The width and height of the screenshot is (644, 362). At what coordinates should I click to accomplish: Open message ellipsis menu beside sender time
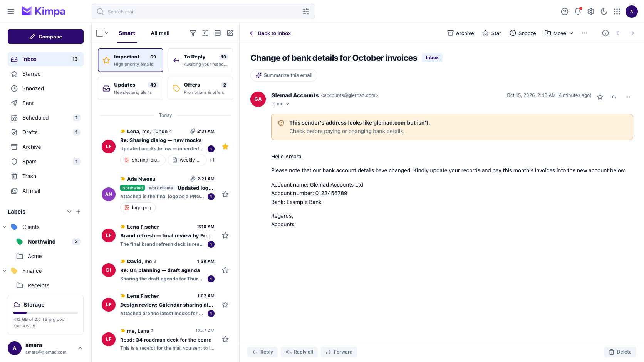pyautogui.click(x=628, y=97)
